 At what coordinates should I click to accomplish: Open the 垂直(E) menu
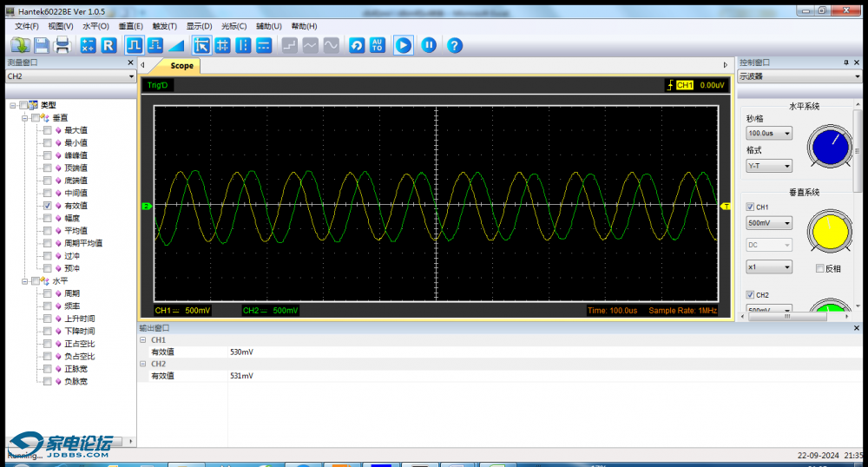tap(131, 26)
